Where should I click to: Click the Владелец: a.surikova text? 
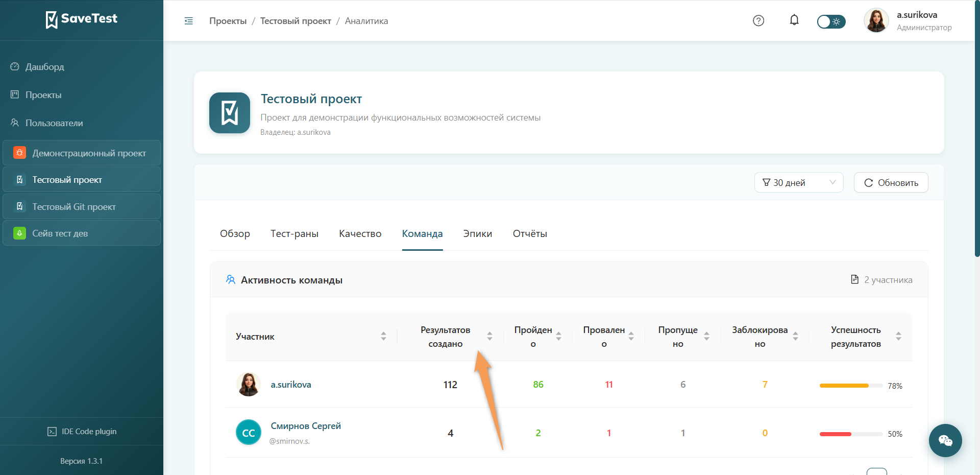point(296,132)
